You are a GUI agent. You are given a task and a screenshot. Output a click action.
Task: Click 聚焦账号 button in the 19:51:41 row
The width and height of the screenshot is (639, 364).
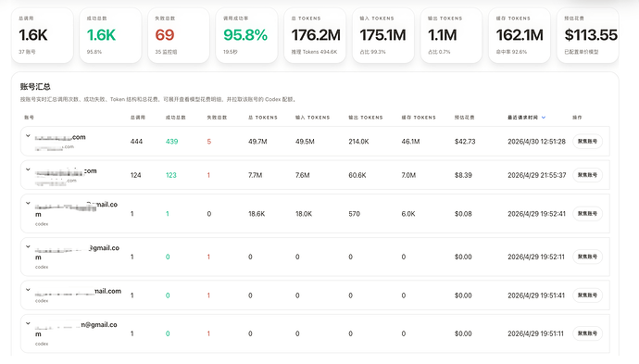coord(587,295)
